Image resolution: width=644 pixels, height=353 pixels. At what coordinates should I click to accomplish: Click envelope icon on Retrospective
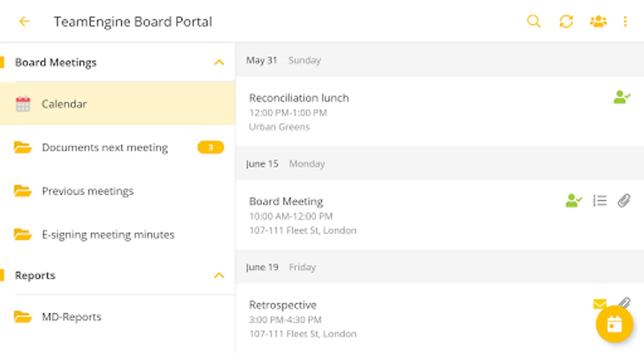[x=600, y=304]
